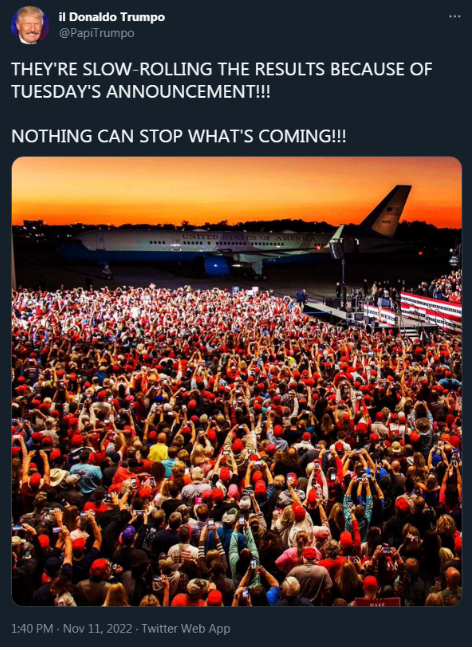
Task: Select the THEY'RE SLOW-ROLLING THE RESULTS text line
Action: (x=222, y=69)
